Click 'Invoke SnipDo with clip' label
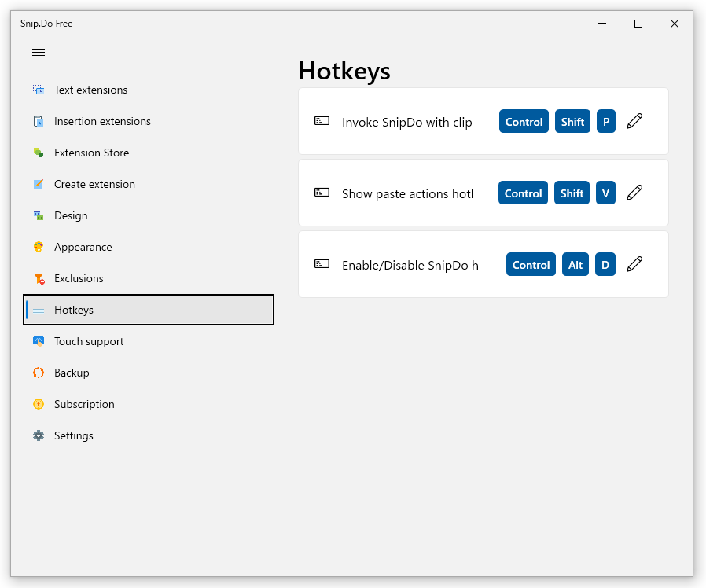The width and height of the screenshot is (706, 588). coord(407,122)
